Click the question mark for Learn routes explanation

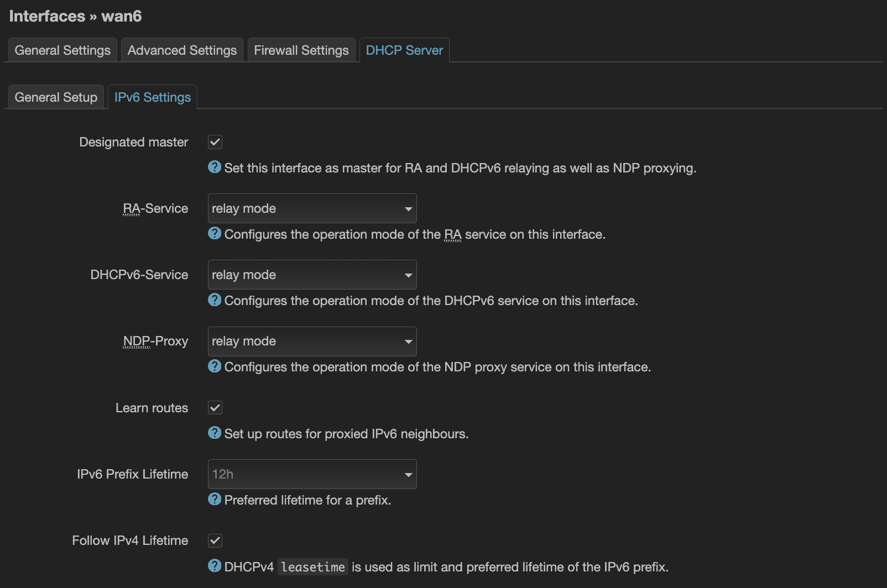pyautogui.click(x=215, y=433)
